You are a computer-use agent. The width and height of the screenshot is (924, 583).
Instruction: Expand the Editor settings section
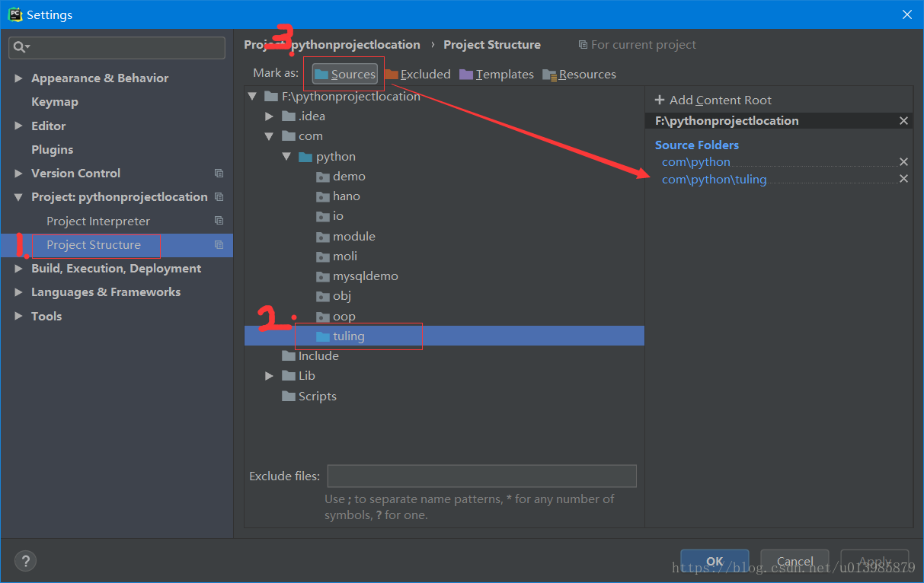coord(19,126)
